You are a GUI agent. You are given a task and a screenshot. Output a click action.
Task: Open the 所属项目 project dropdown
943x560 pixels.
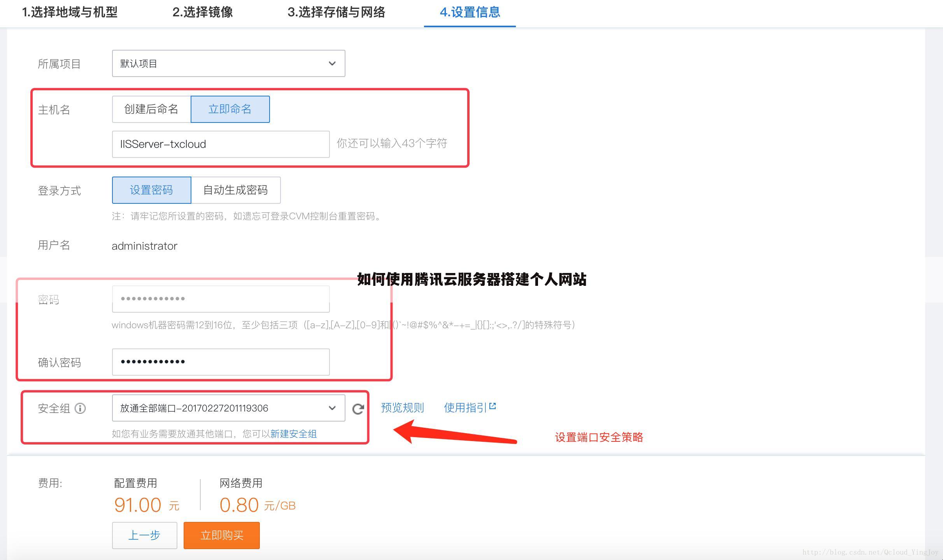(x=228, y=63)
